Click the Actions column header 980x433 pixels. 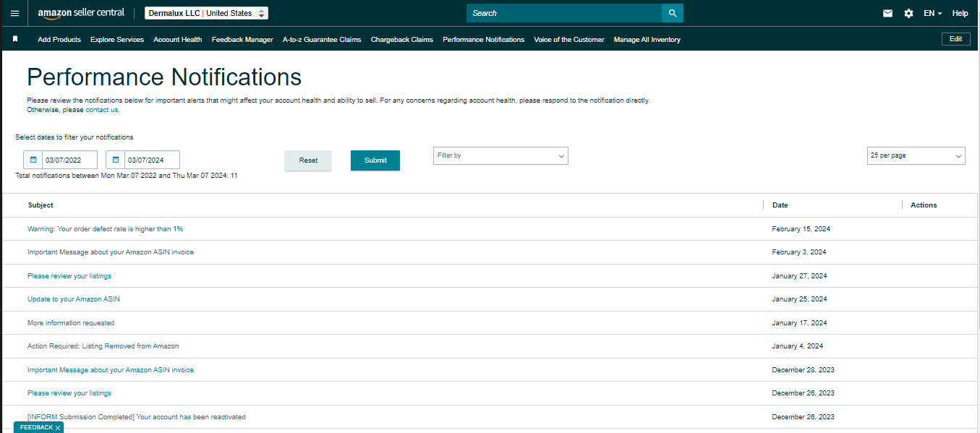(924, 205)
